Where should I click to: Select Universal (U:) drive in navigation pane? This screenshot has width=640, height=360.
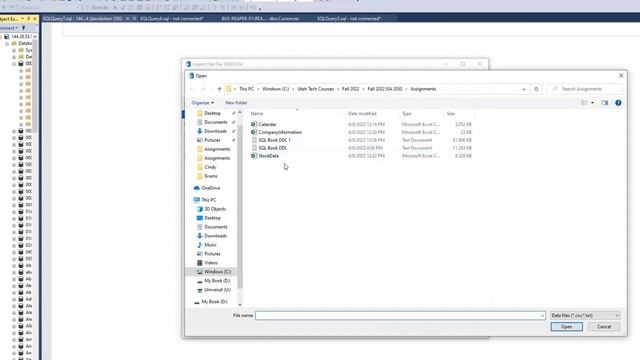[x=217, y=290]
